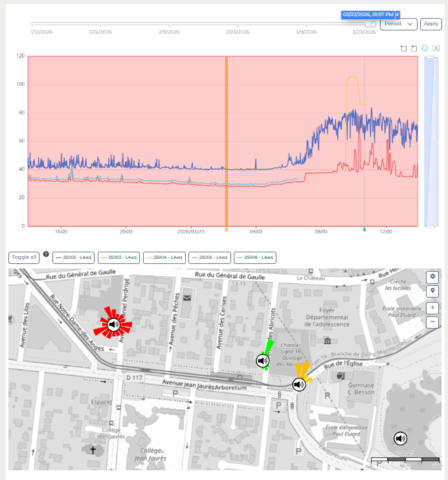Click the blue dashed X chart icon

(x=436, y=49)
